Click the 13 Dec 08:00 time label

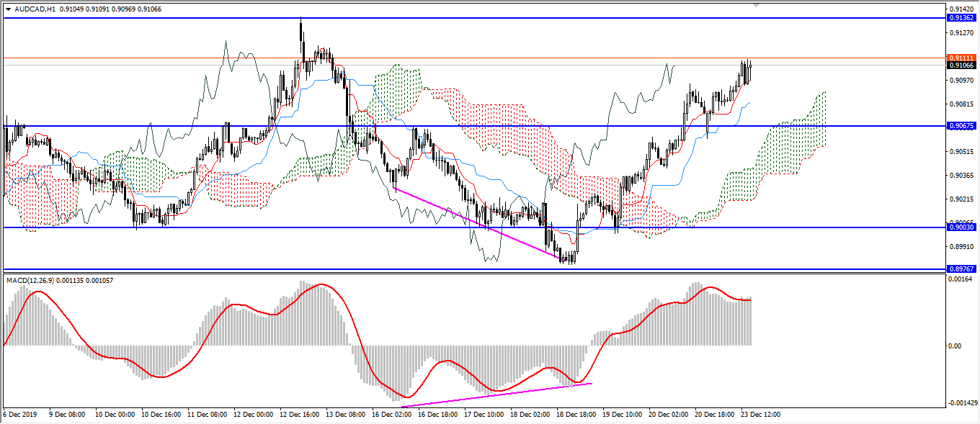pyautogui.click(x=346, y=415)
